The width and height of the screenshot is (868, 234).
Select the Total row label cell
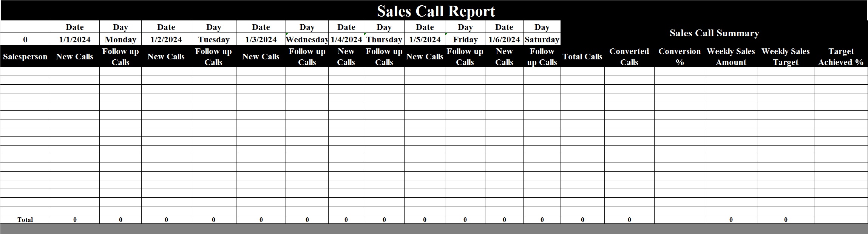tap(25, 220)
